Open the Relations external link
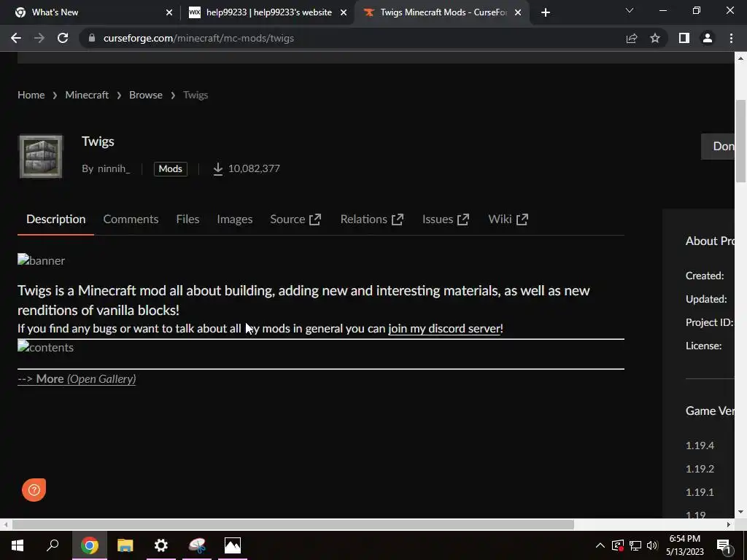 pyautogui.click(x=371, y=219)
